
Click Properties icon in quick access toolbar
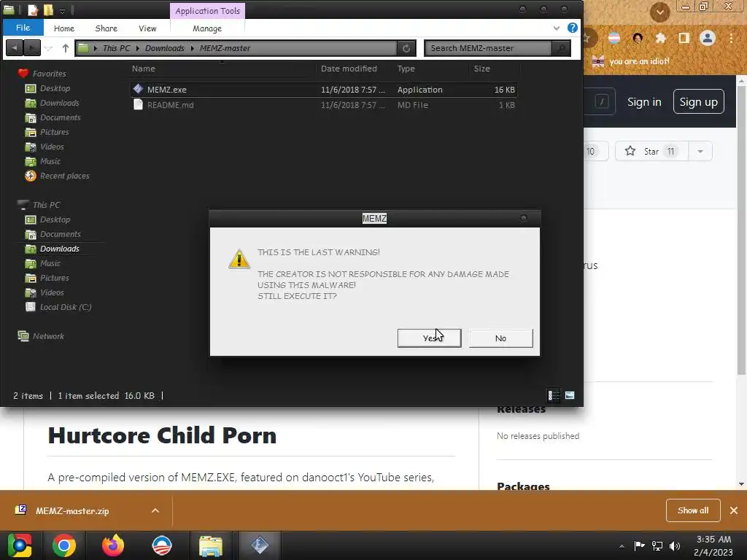point(32,9)
